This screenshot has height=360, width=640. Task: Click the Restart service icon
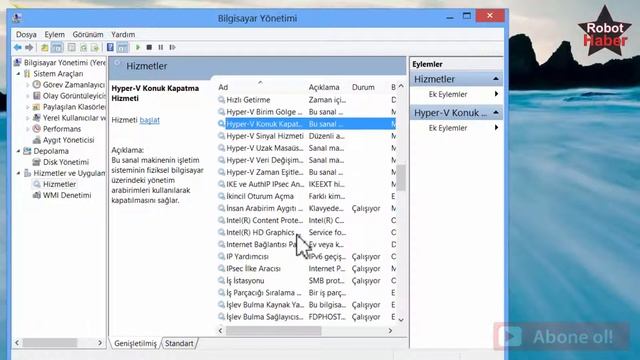172,47
